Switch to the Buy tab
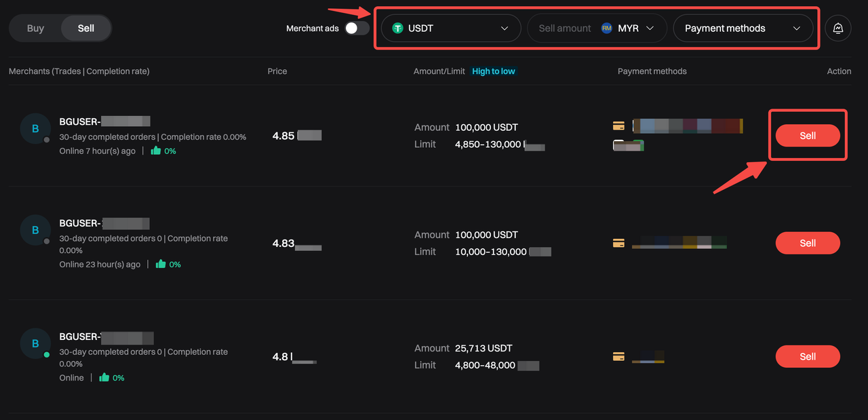Image resolution: width=868 pixels, height=420 pixels. tap(35, 28)
